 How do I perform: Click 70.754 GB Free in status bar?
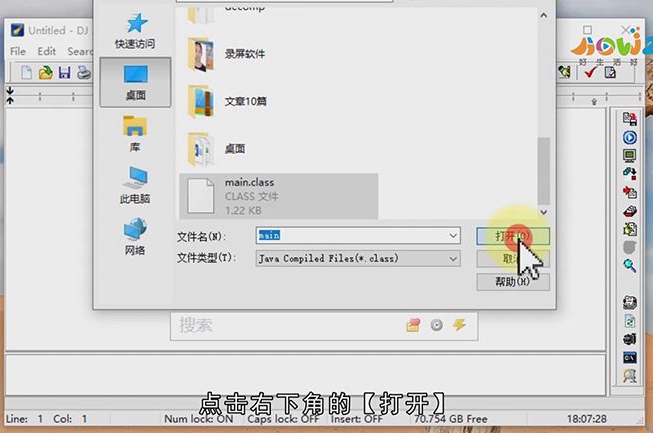pyautogui.click(x=451, y=418)
